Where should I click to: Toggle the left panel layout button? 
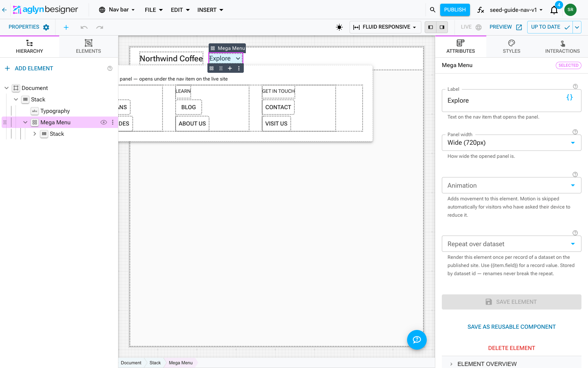(430, 27)
